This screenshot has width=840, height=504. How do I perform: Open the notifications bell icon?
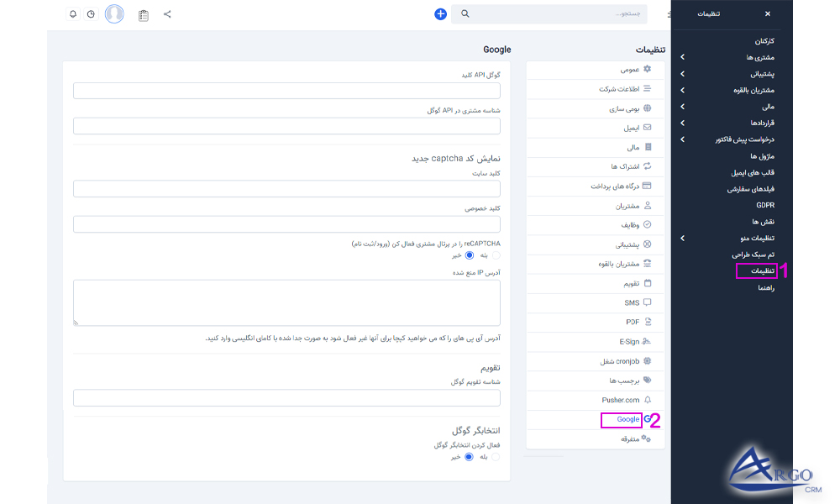click(x=72, y=14)
